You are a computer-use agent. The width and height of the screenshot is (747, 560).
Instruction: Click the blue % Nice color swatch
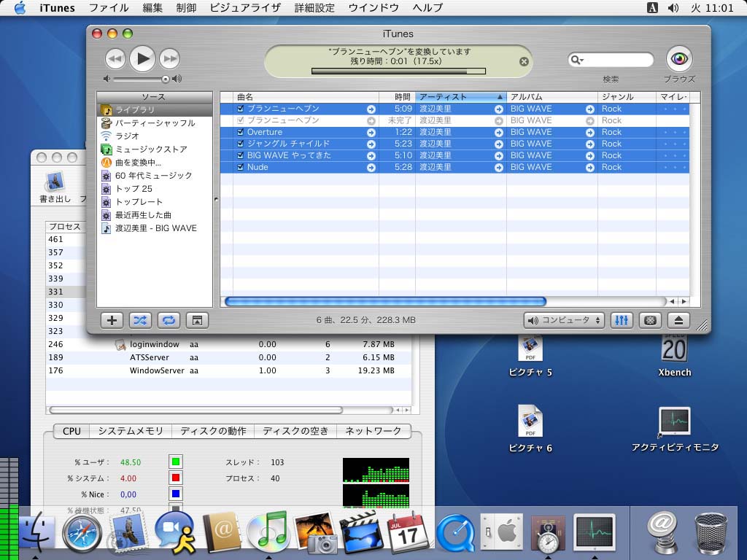pyautogui.click(x=176, y=494)
